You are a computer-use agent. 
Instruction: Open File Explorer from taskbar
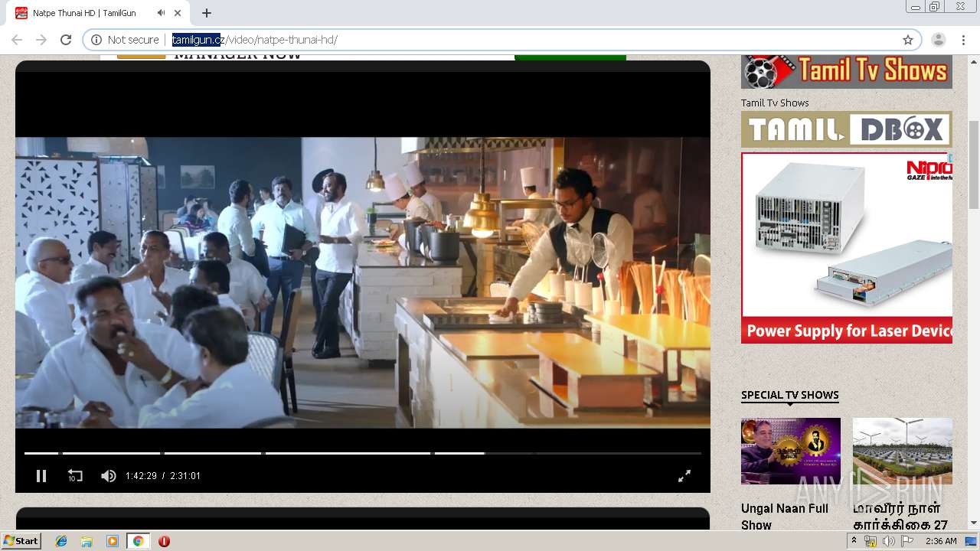(x=87, y=541)
